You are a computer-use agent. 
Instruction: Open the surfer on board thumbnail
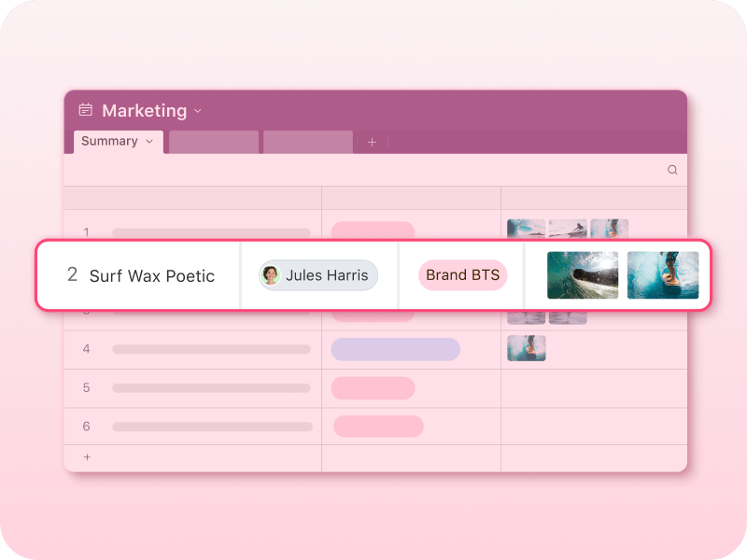pyautogui.click(x=663, y=275)
